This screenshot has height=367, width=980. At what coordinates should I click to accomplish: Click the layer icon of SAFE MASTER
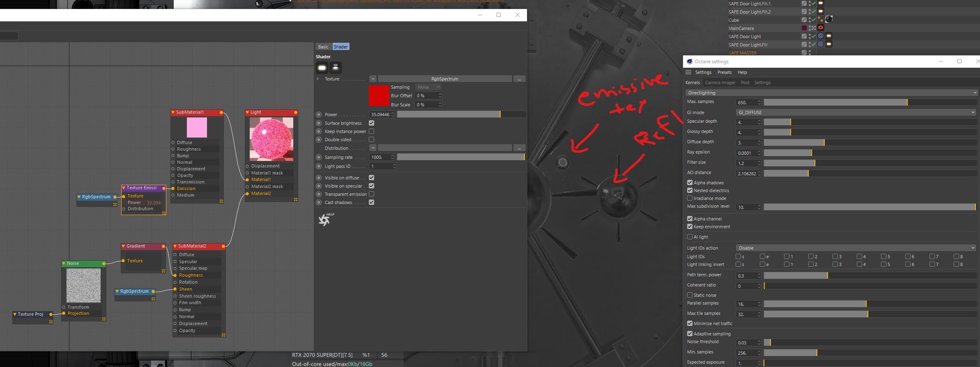(x=804, y=53)
